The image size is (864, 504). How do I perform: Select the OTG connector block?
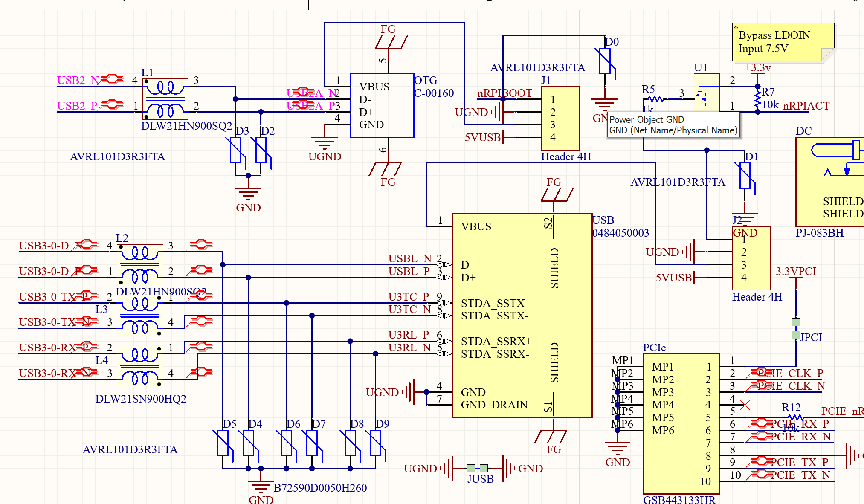[382, 105]
